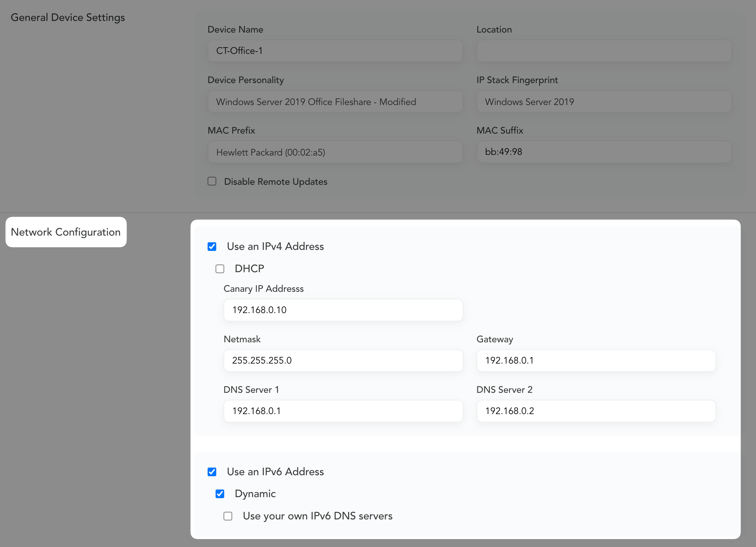Screen dimensions: 756x547
Task: Enable Use your own IPv6 DNS servers
Action: [x=228, y=516]
